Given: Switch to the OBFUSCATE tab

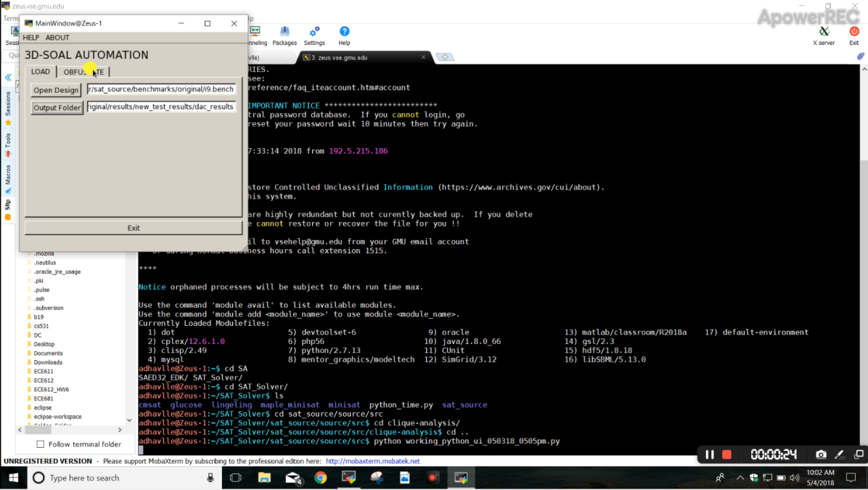Looking at the screenshot, I should (x=83, y=72).
